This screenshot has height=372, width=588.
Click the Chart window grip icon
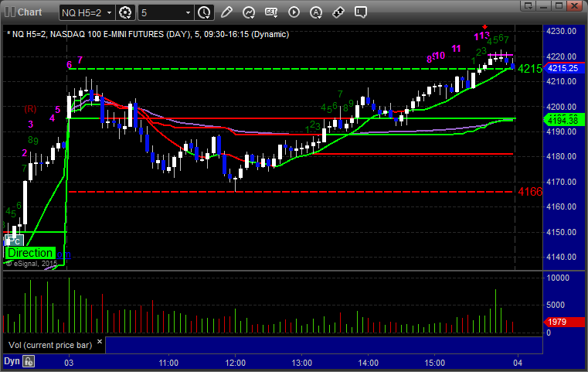coord(10,12)
